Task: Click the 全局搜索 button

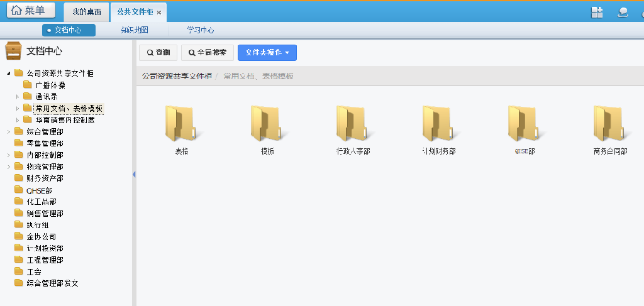Action: click(x=208, y=53)
